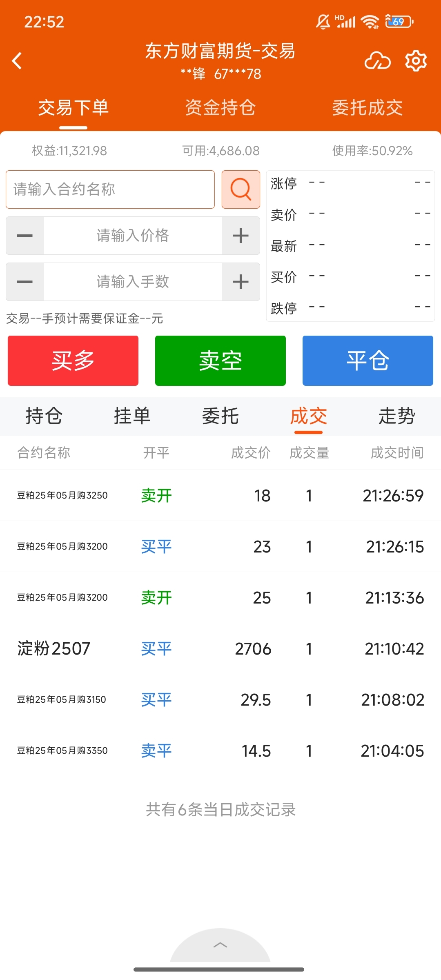Select the 豆粕25年05月购3150 trade row
Screen dimensions: 441x980
(220, 699)
